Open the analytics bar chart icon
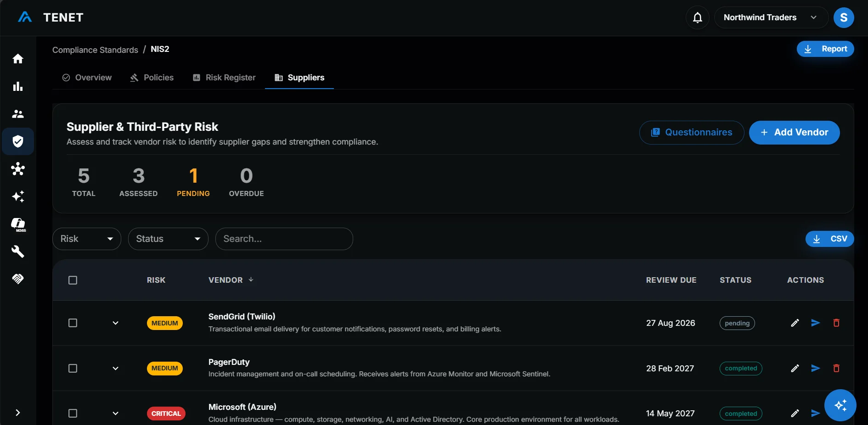This screenshot has width=868, height=425. tap(18, 86)
